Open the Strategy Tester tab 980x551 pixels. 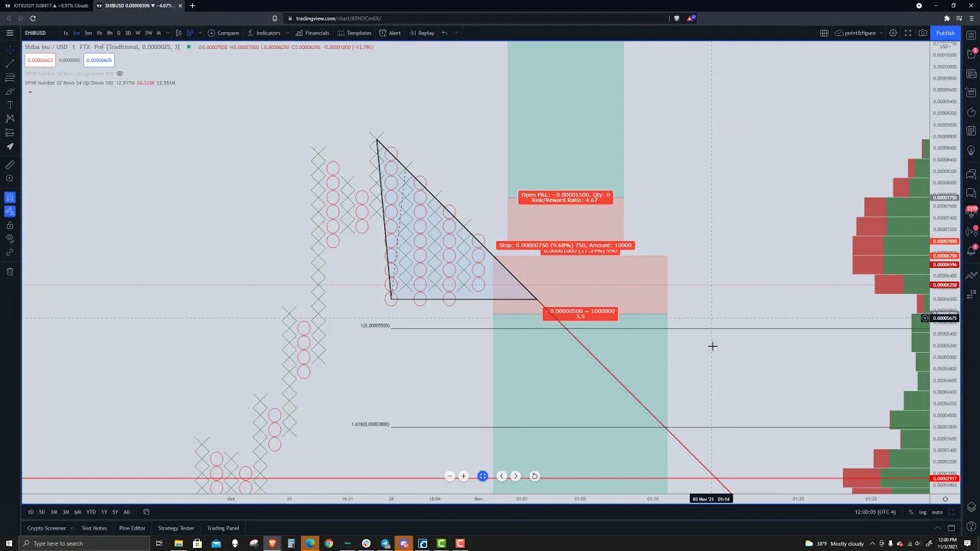[176, 528]
